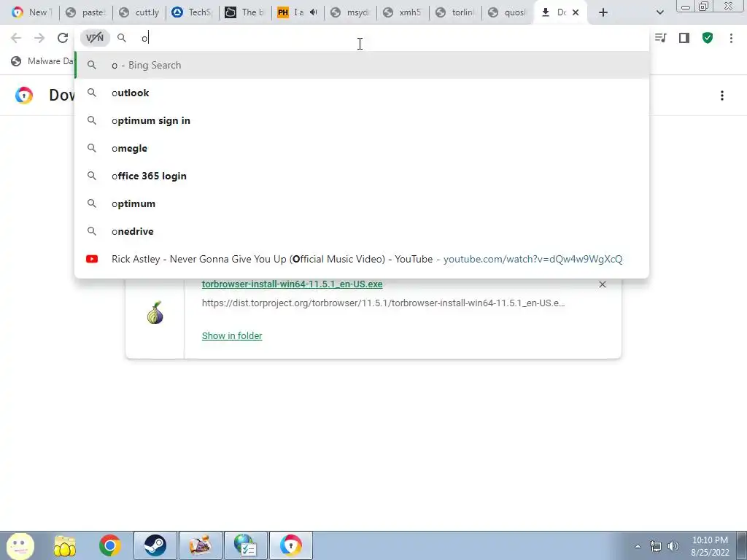
Task: Switch to 'The b' tab
Action: pos(245,12)
